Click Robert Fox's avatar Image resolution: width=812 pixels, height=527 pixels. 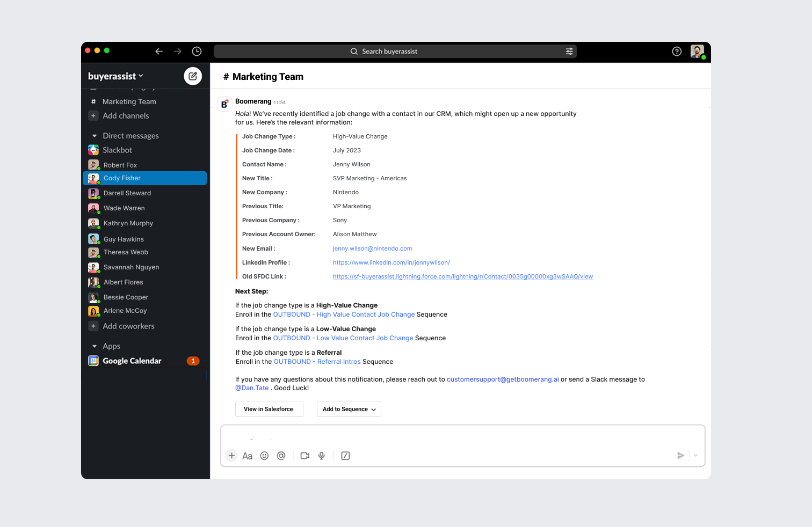click(93, 165)
